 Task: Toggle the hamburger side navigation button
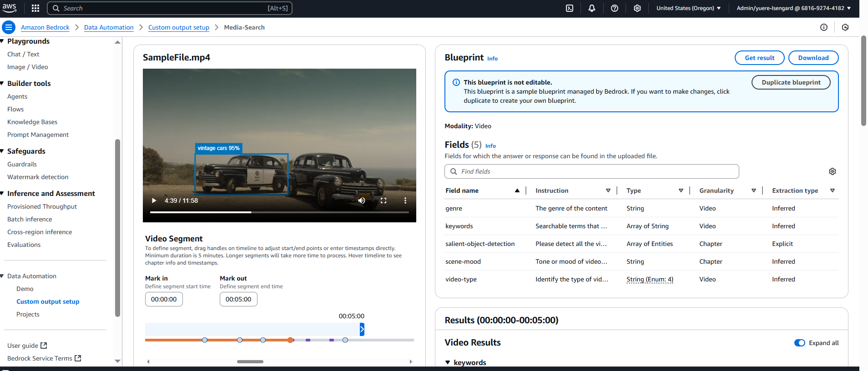click(x=9, y=27)
